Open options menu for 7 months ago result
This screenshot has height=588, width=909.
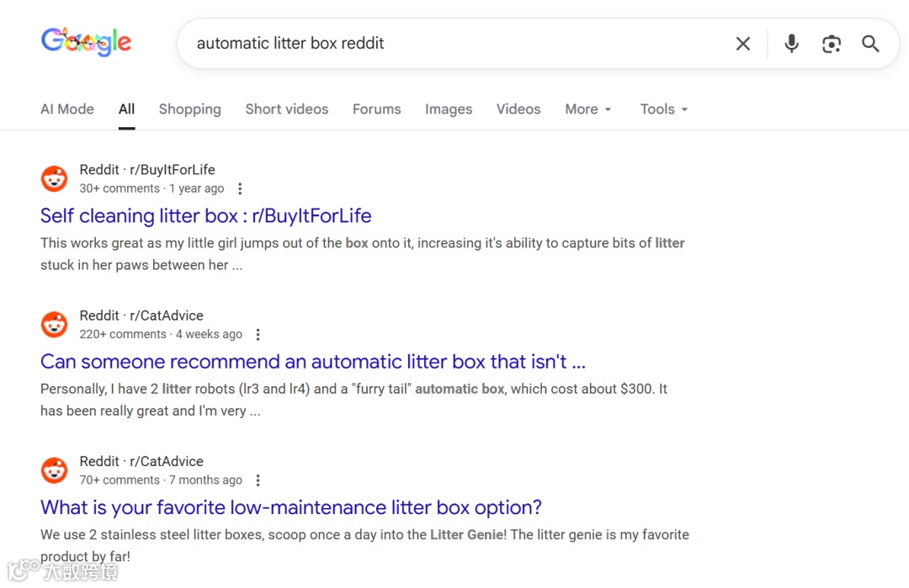258,480
